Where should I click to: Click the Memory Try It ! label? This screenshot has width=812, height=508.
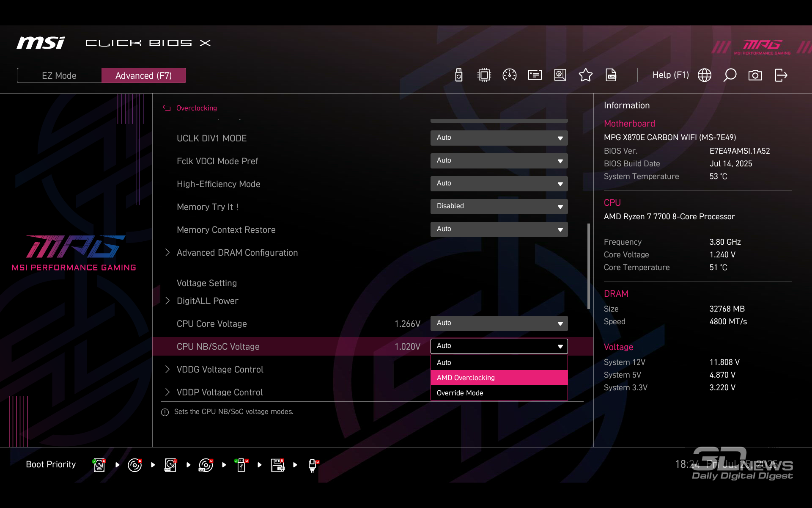[208, 207]
